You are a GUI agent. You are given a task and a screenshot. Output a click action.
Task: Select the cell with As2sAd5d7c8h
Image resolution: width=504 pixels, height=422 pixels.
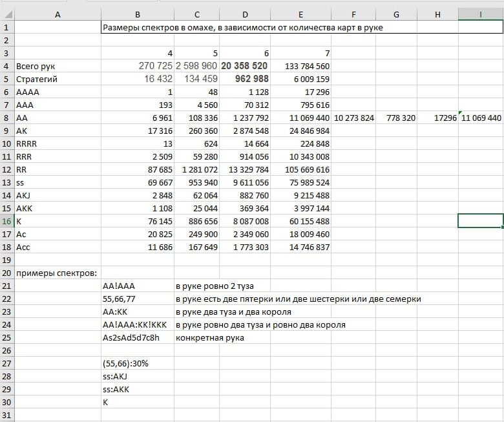[x=137, y=337]
